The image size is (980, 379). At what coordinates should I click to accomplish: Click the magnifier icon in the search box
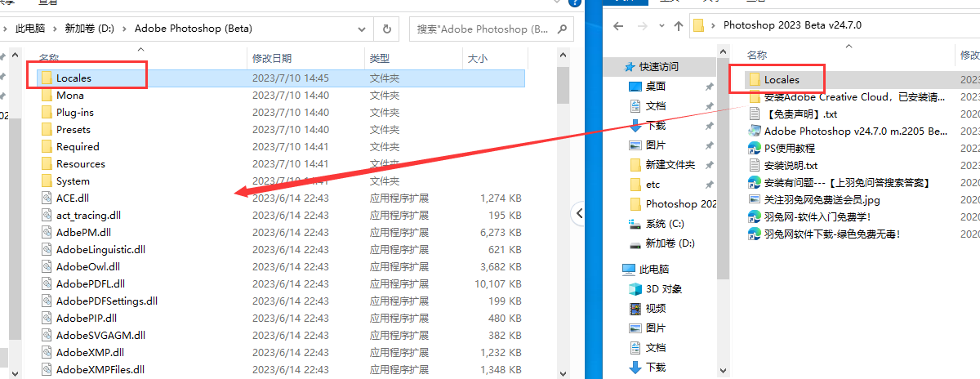pos(563,29)
